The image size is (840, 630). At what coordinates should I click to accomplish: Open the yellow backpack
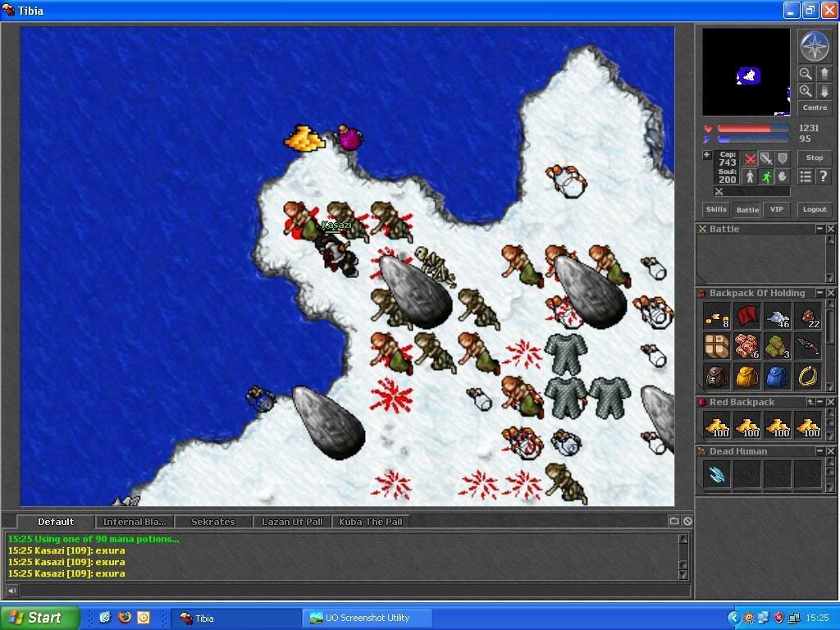click(747, 377)
